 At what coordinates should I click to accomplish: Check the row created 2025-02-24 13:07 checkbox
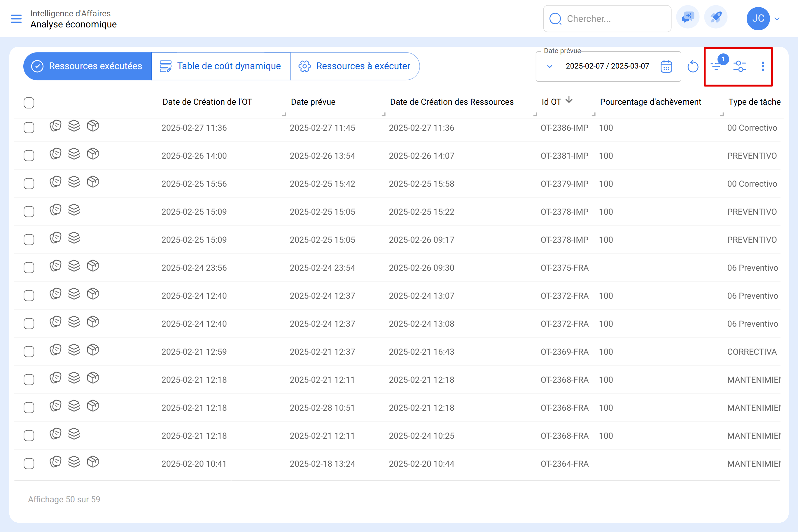(x=29, y=296)
